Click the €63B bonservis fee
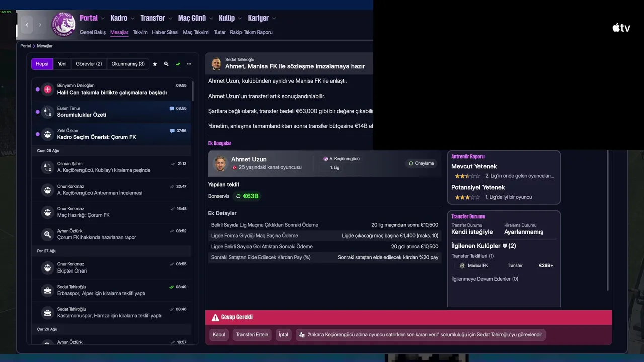 [248, 196]
